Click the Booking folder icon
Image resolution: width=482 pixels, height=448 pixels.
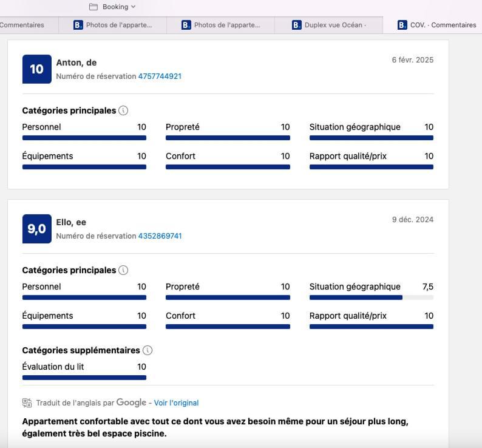point(93,7)
